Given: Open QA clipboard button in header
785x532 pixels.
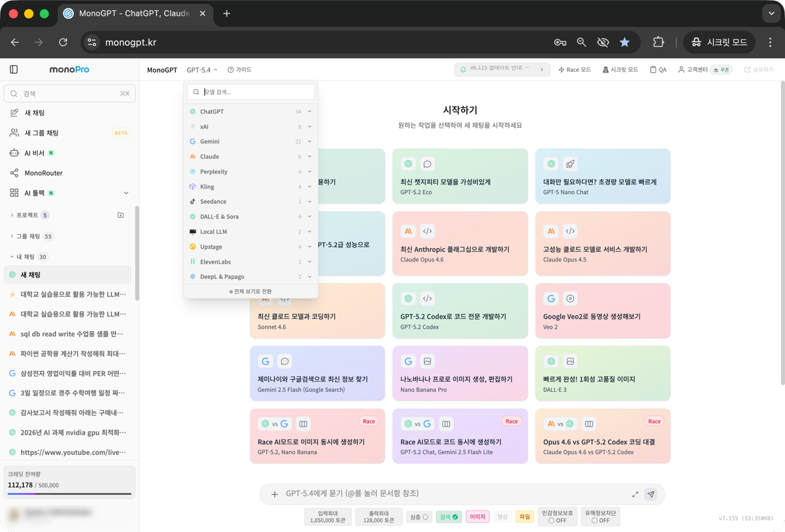Looking at the screenshot, I should point(658,69).
